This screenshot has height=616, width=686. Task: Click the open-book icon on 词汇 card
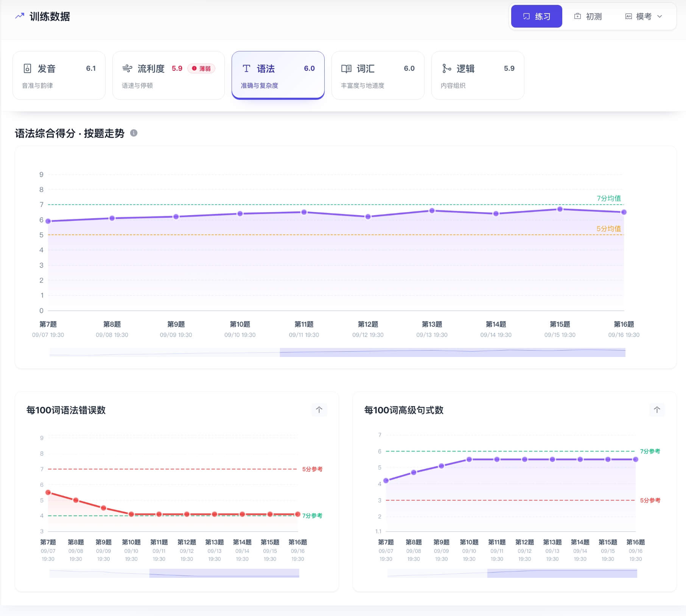coord(346,68)
